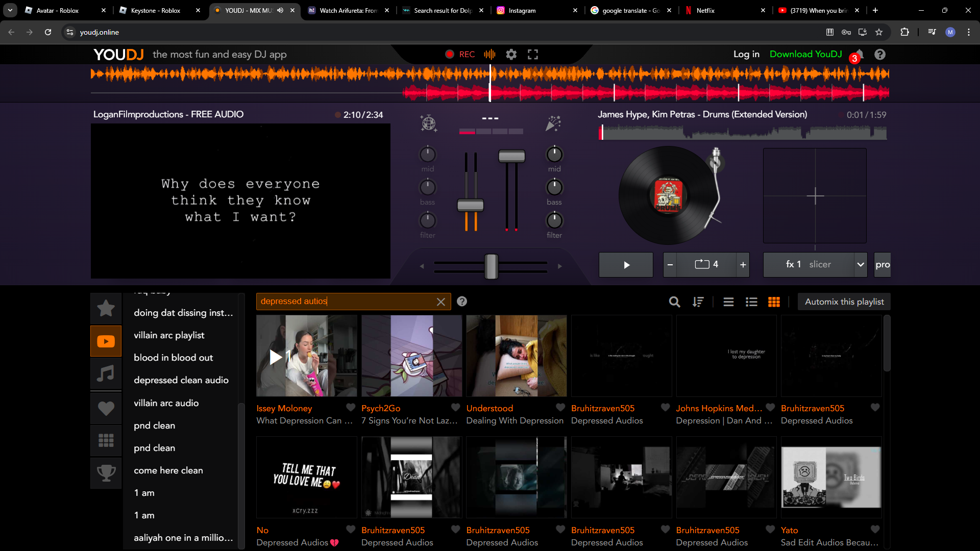This screenshot has width=980, height=551.
Task: Click the disco ball effect icon
Action: (428, 123)
